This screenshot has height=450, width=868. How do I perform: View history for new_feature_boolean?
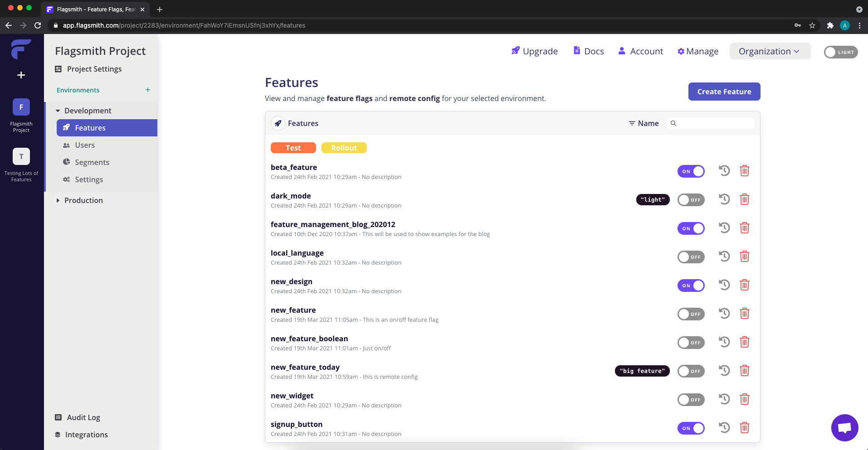[724, 342]
